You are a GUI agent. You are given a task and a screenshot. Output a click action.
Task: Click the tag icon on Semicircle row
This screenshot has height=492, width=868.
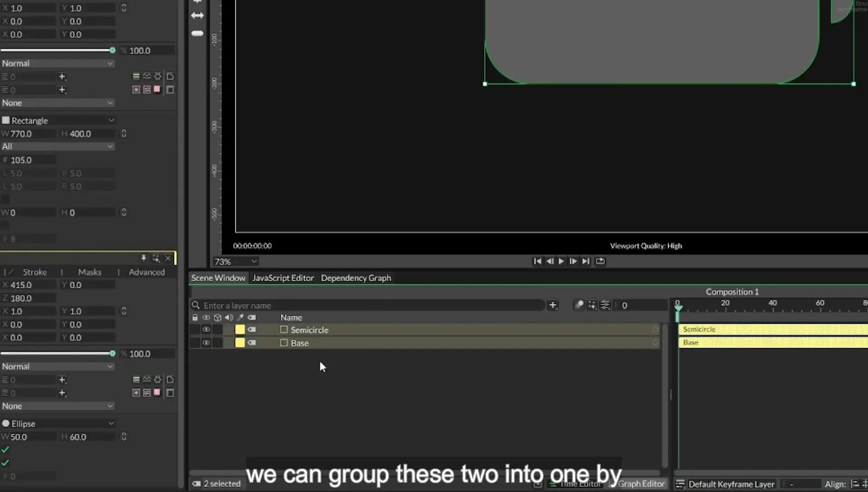pyautogui.click(x=252, y=330)
